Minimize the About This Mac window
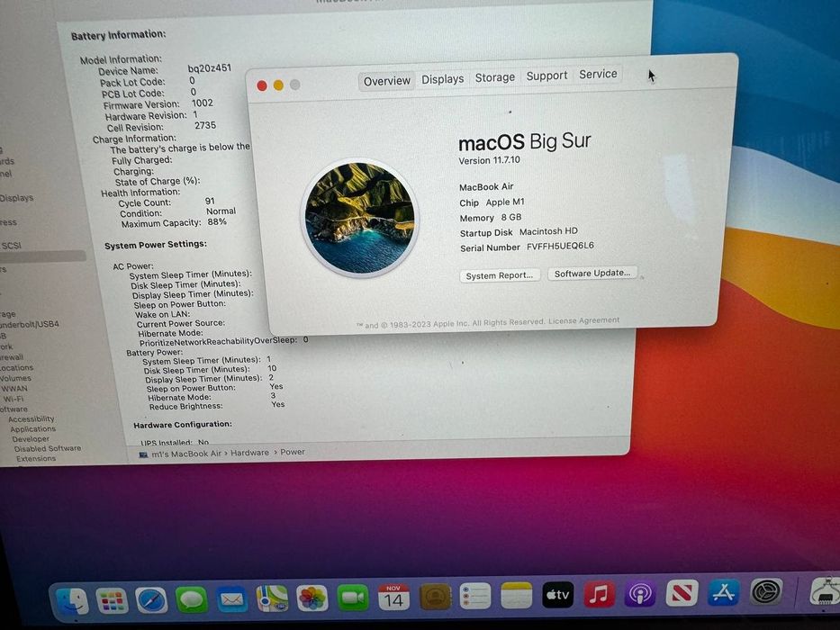Image resolution: width=840 pixels, height=630 pixels. coord(278,85)
